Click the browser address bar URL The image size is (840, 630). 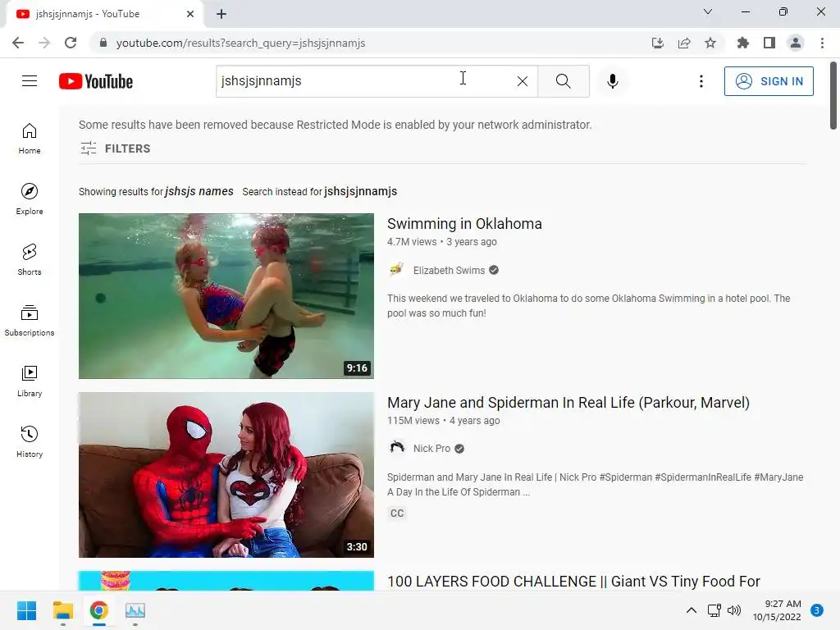240,43
